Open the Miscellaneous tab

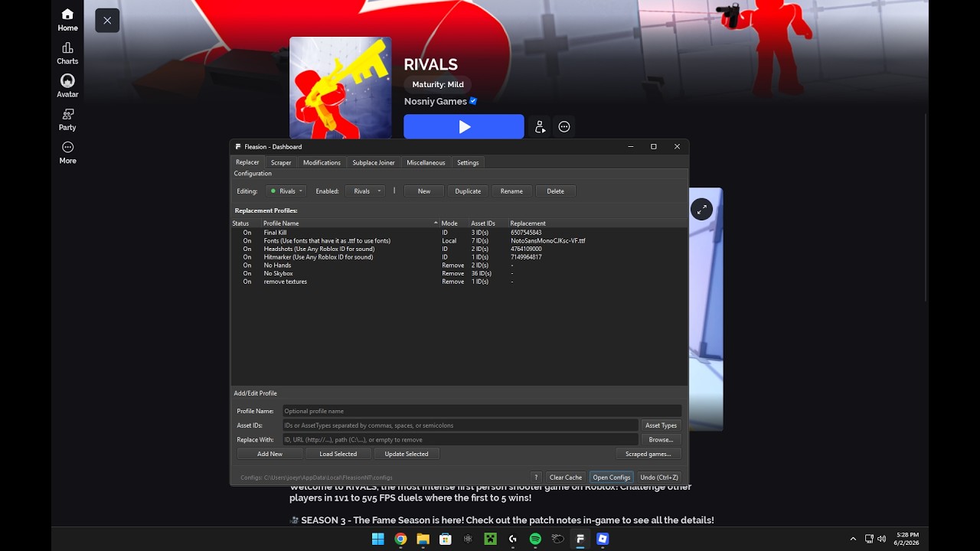[x=426, y=162]
